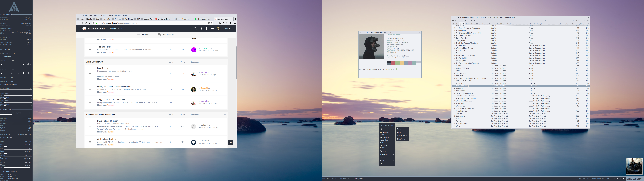Screen dimensions: 644x181
Task: Click Audacious playback seek slider handle
Action: click(x=546, y=21)
